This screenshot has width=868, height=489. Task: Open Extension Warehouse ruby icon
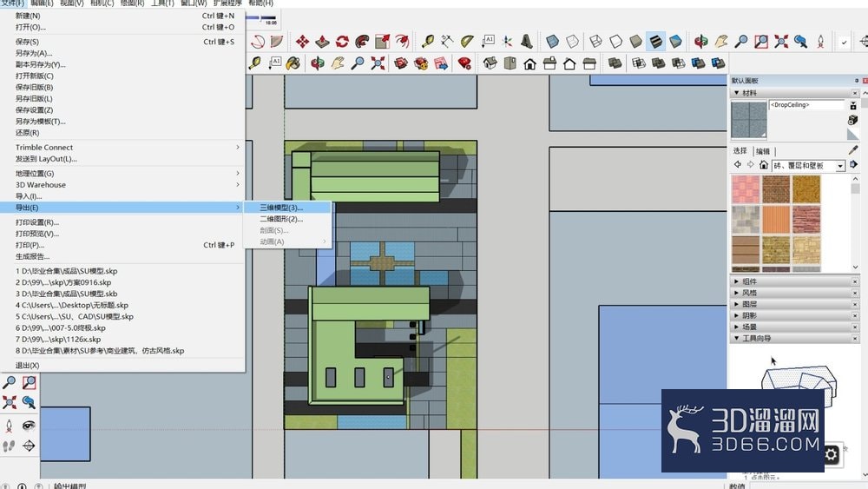click(x=464, y=63)
